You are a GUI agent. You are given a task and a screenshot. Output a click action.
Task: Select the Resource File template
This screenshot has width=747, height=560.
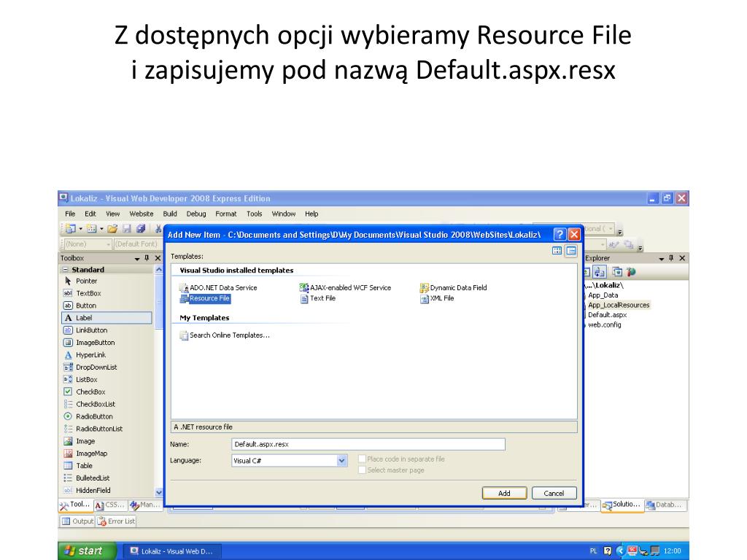pos(205,298)
